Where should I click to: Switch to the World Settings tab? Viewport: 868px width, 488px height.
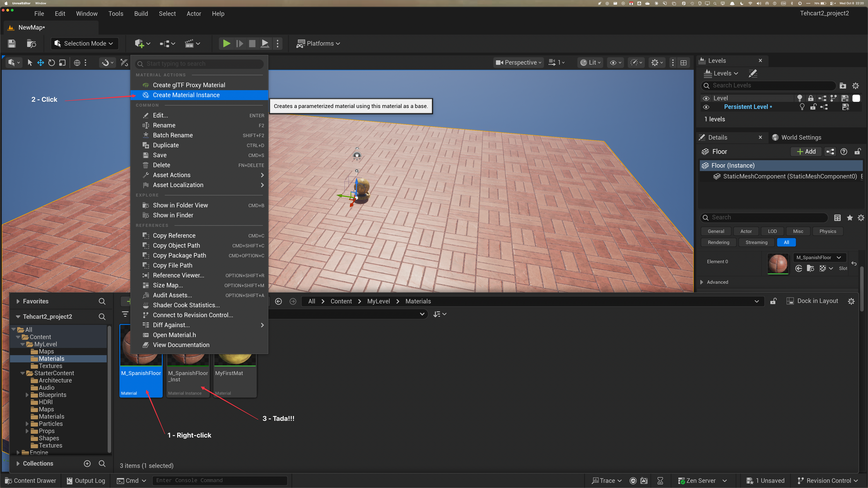click(x=797, y=137)
